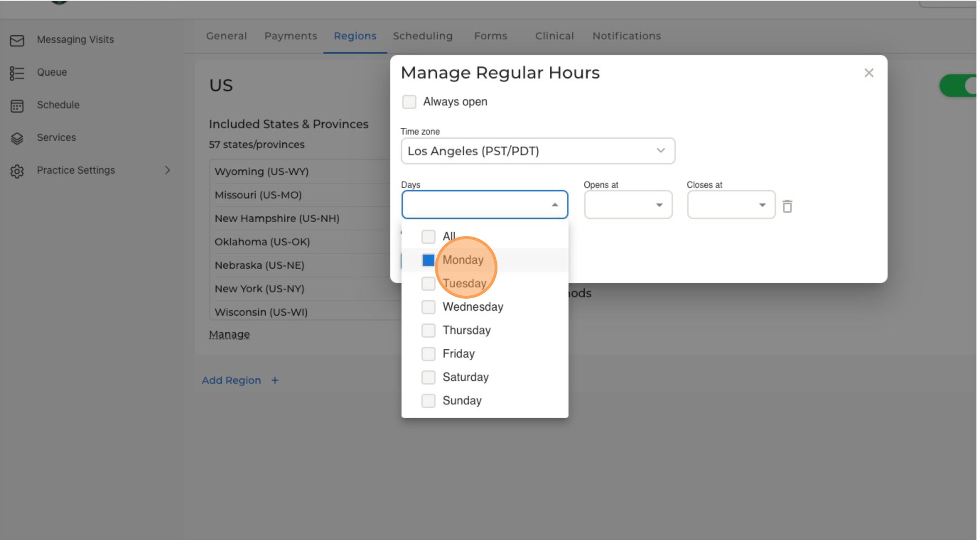Click the 57 states/provinces text
The image size is (980, 544).
257,145
